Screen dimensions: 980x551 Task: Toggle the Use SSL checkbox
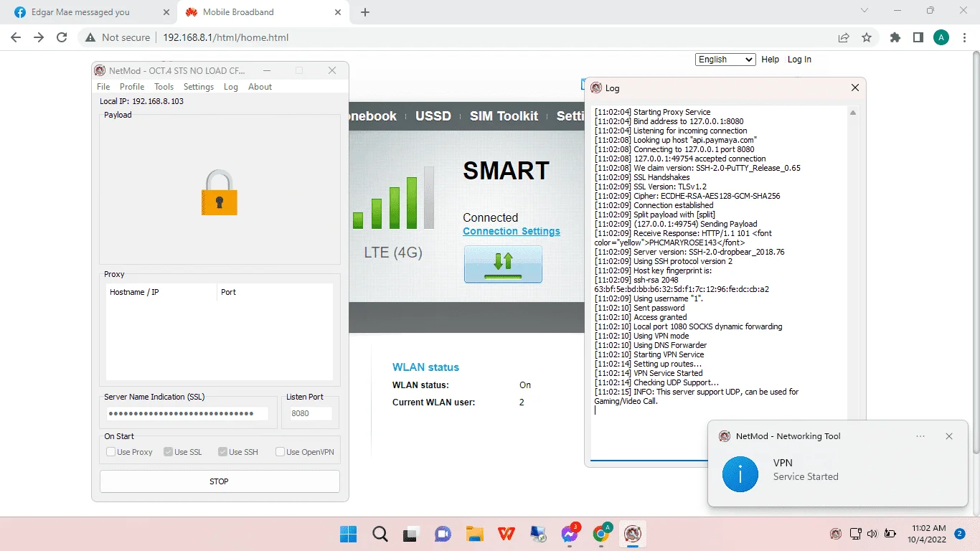169,452
